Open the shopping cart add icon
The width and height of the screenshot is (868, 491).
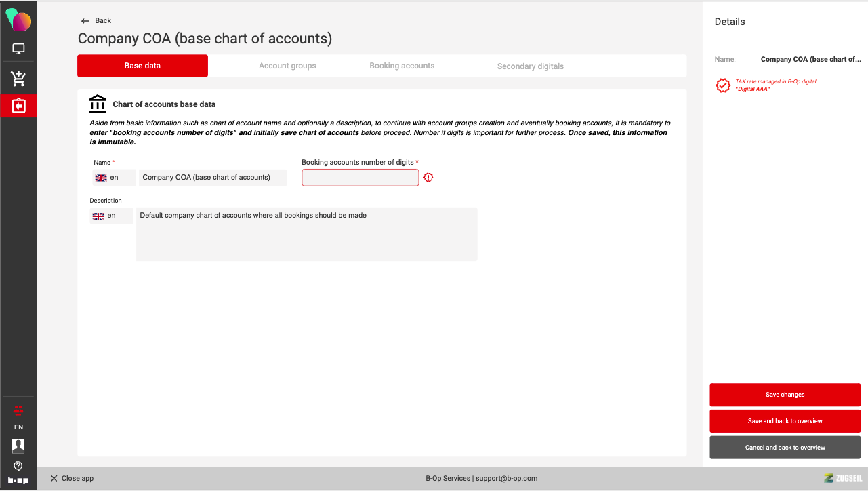pos(18,79)
